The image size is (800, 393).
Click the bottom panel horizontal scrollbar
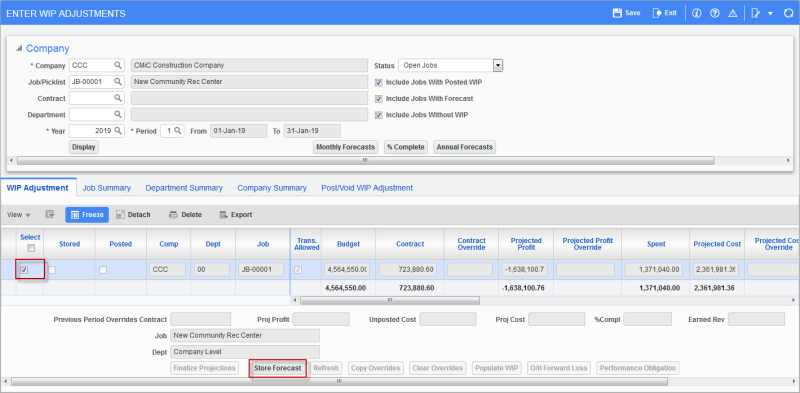[x=339, y=381]
